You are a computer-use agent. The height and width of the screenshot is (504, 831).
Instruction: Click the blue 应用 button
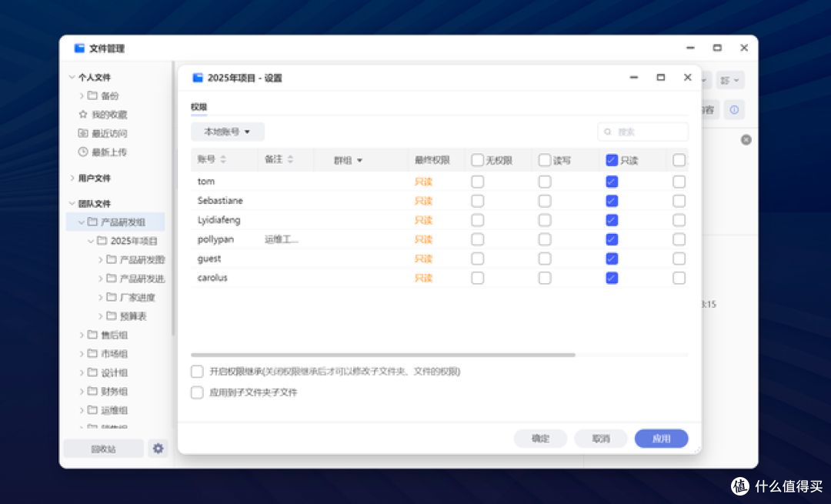662,439
